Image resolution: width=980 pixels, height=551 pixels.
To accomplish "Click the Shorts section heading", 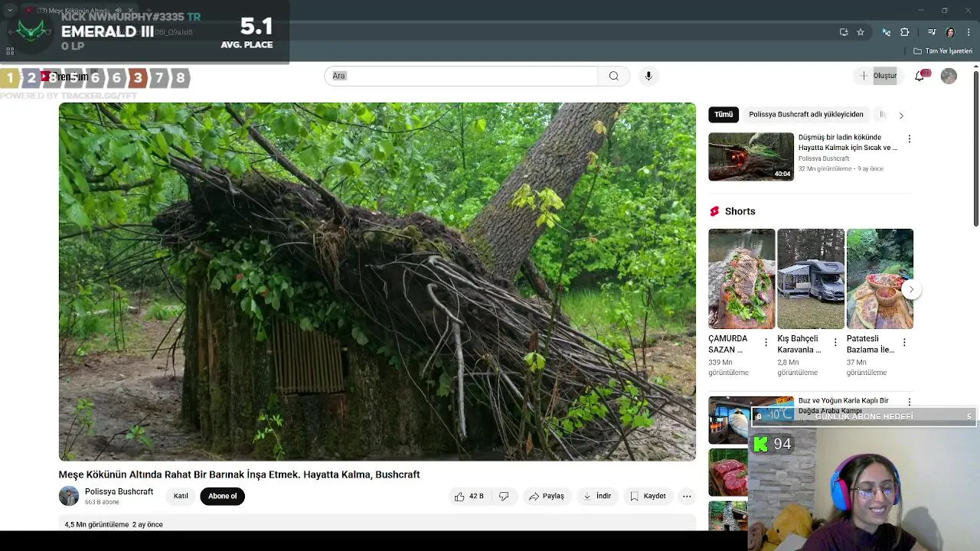I will (740, 211).
